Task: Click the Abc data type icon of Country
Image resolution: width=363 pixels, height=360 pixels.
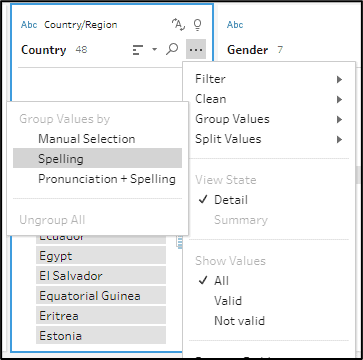Action: pos(29,25)
